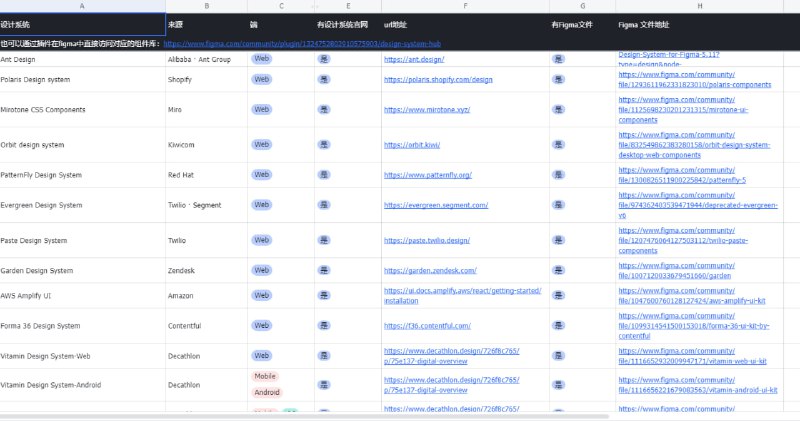The image size is (800, 421).
Task: Select column B header
Action: pyautogui.click(x=206, y=6)
